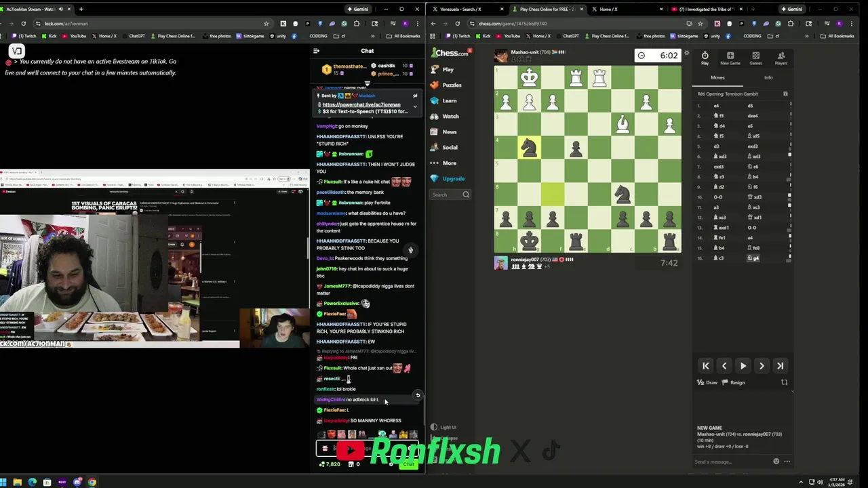Click the Kick chat send button
This screenshot has width=868, height=488.
[x=408, y=464]
